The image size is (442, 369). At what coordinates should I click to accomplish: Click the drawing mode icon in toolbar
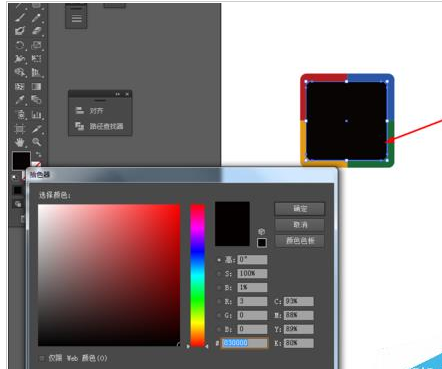(x=18, y=204)
